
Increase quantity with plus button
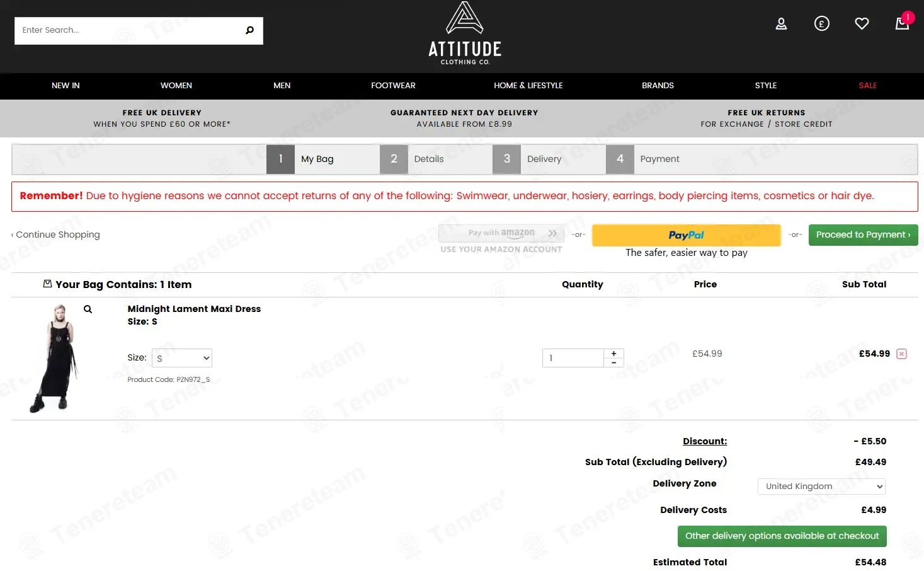point(613,354)
